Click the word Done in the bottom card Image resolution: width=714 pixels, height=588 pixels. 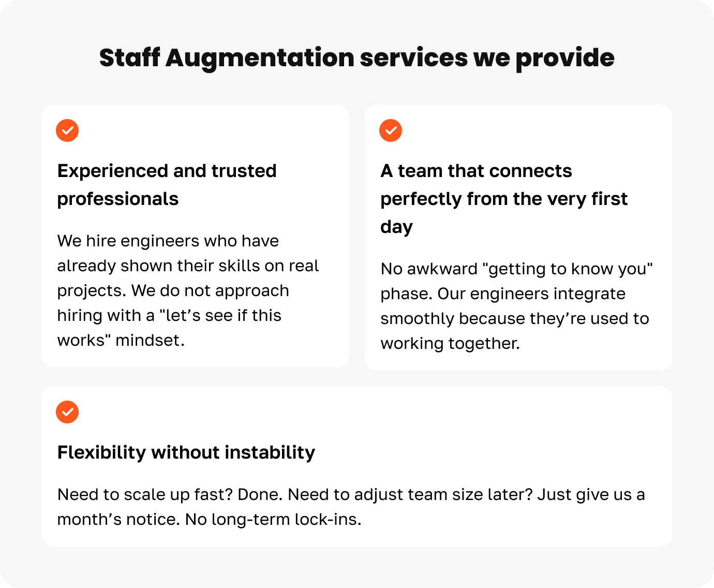coord(259,495)
